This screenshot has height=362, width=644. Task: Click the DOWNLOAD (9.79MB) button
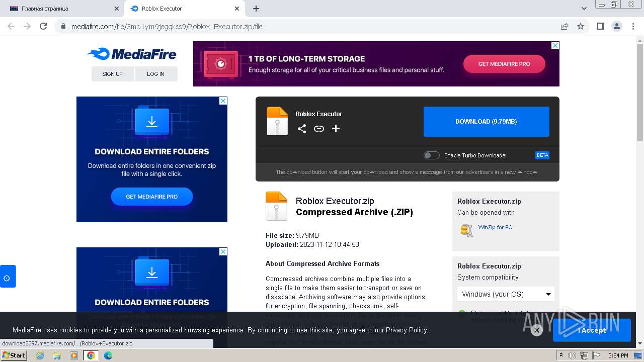(x=486, y=122)
